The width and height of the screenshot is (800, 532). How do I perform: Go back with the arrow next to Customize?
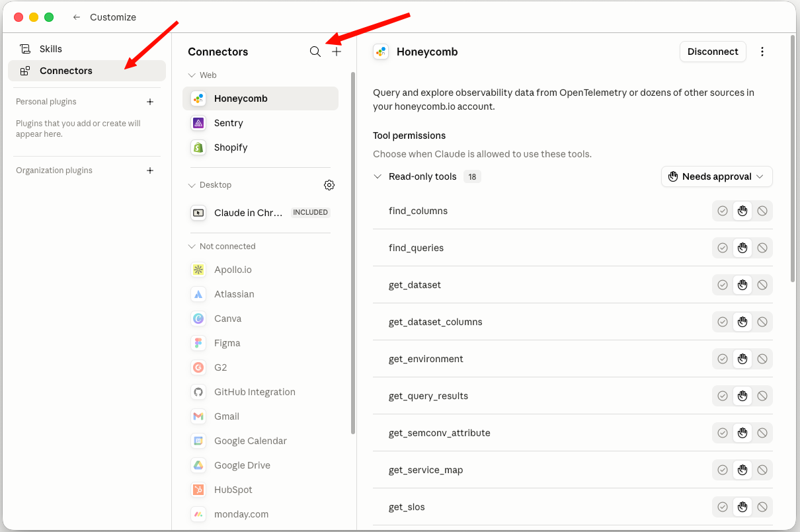click(x=77, y=17)
